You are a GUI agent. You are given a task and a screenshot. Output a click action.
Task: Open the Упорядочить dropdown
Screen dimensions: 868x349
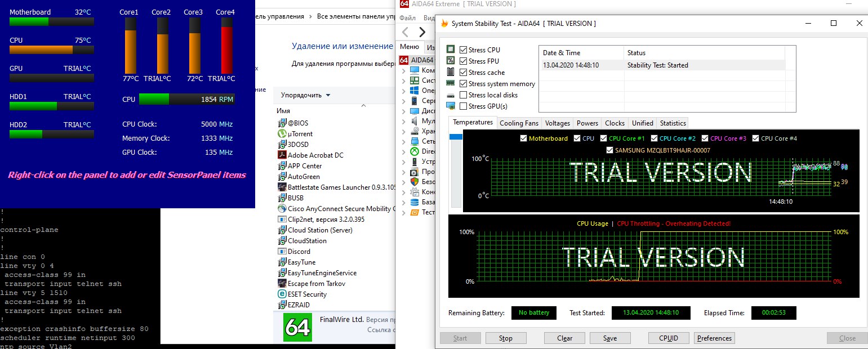coord(306,95)
